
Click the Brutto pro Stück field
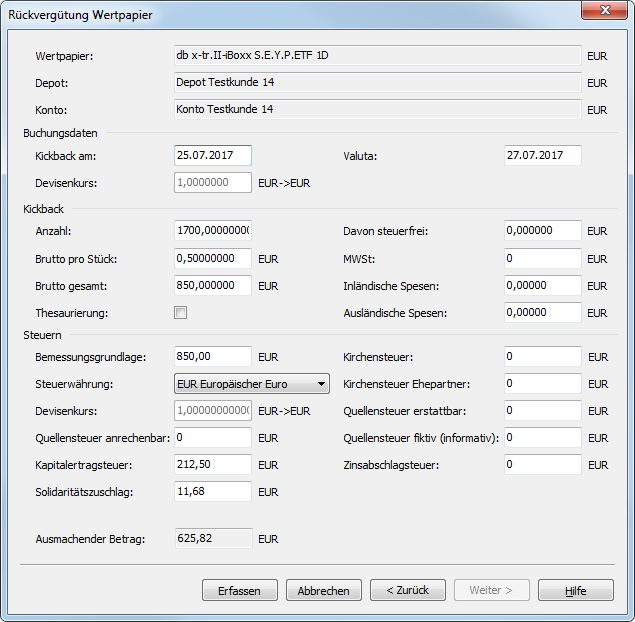click(x=212, y=258)
